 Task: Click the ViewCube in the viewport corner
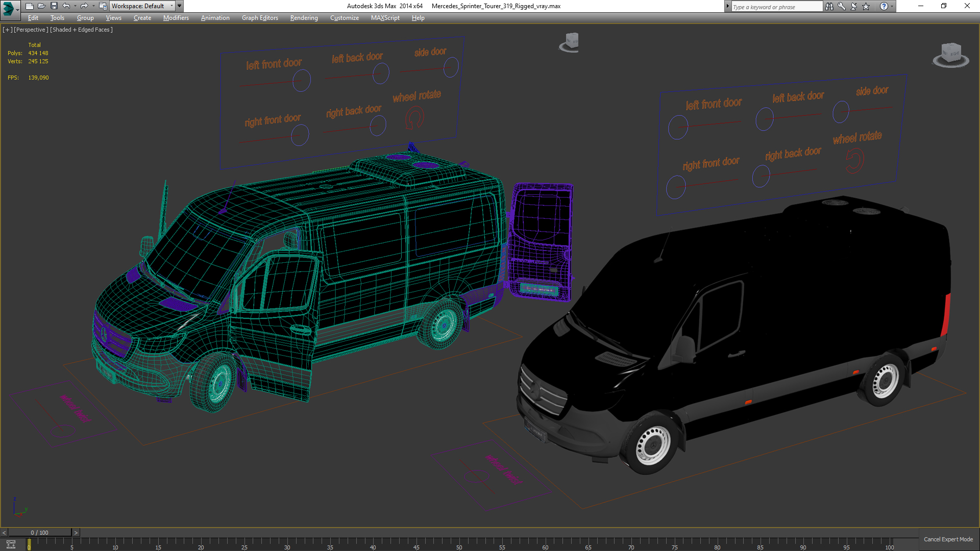click(951, 55)
